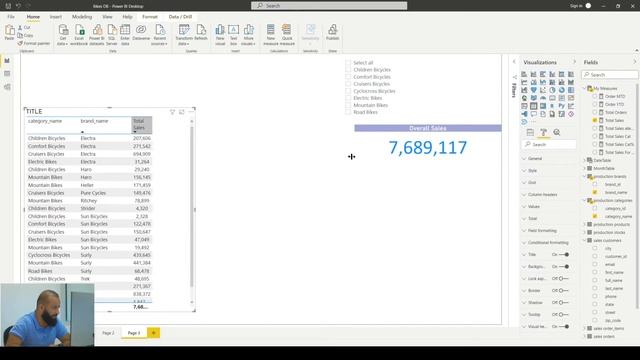Open the Format ribbon tab

pyautogui.click(x=150, y=17)
